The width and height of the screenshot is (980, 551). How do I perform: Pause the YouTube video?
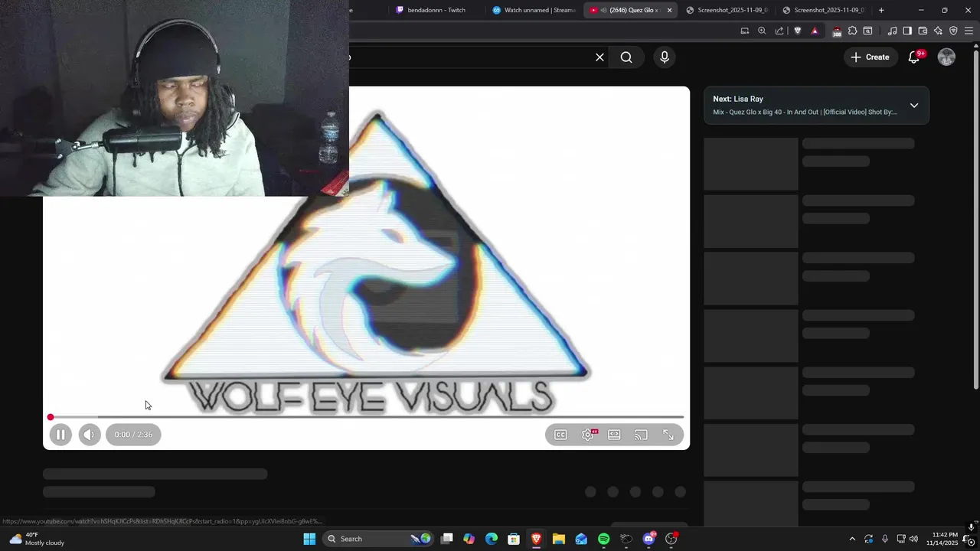(60, 435)
